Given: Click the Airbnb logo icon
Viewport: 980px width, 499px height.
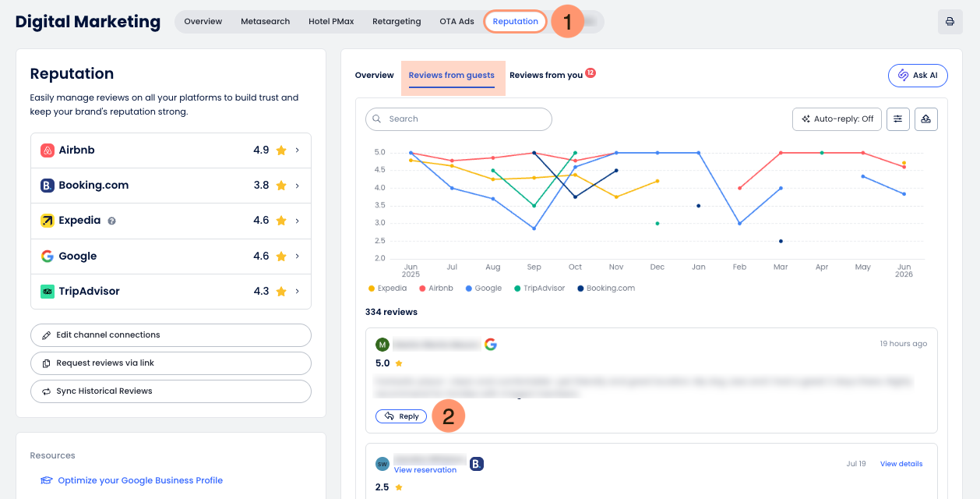Looking at the screenshot, I should click(x=48, y=150).
